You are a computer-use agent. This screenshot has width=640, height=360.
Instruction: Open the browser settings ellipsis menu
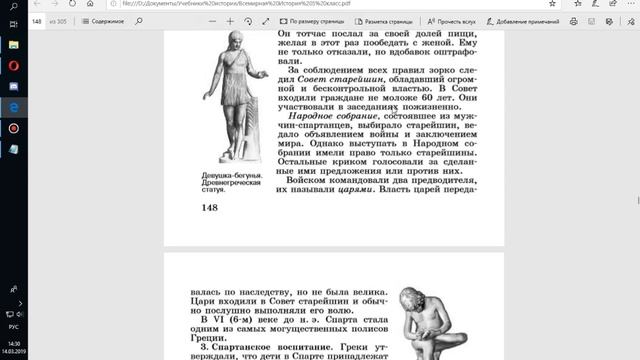(x=631, y=4)
